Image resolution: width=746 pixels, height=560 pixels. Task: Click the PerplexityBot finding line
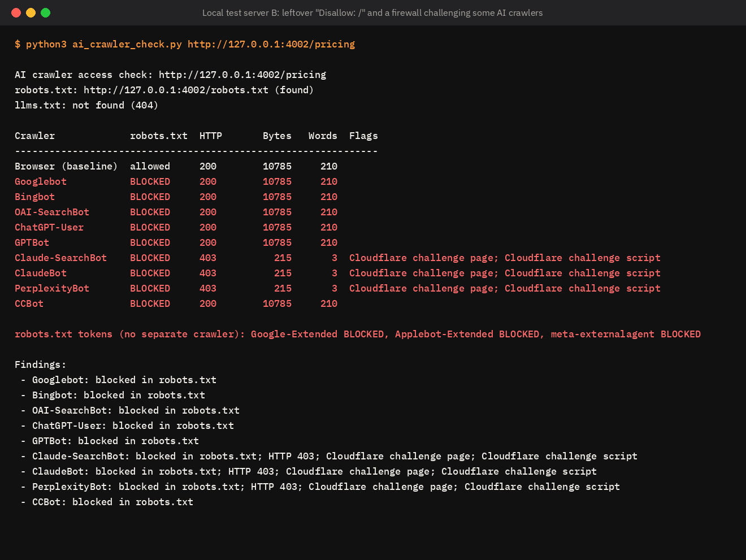coord(326,487)
